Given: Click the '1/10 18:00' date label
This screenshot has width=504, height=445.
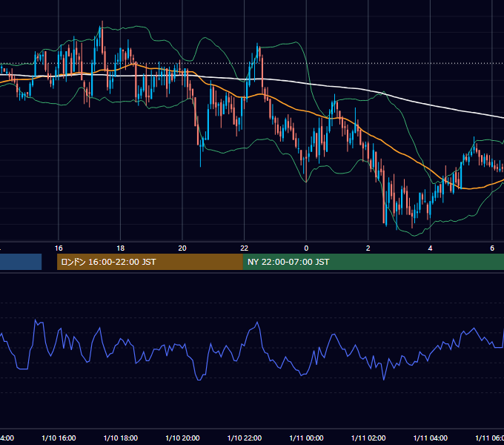Looking at the screenshot, I should (x=121, y=438).
